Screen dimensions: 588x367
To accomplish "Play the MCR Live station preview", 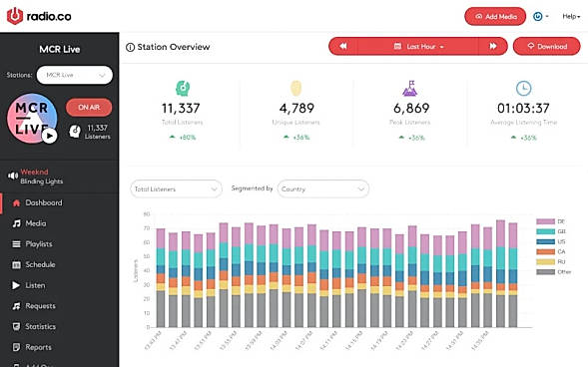I will [50, 136].
